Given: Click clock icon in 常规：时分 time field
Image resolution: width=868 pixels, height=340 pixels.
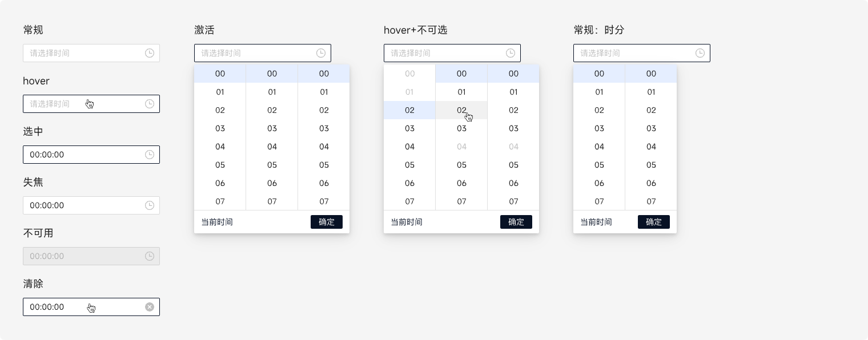Looking at the screenshot, I should point(700,53).
